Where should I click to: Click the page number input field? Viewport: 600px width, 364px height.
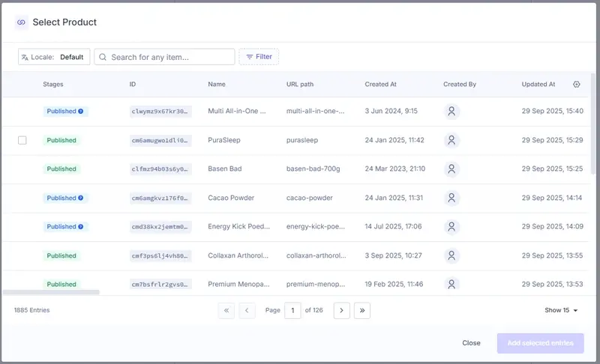292,311
